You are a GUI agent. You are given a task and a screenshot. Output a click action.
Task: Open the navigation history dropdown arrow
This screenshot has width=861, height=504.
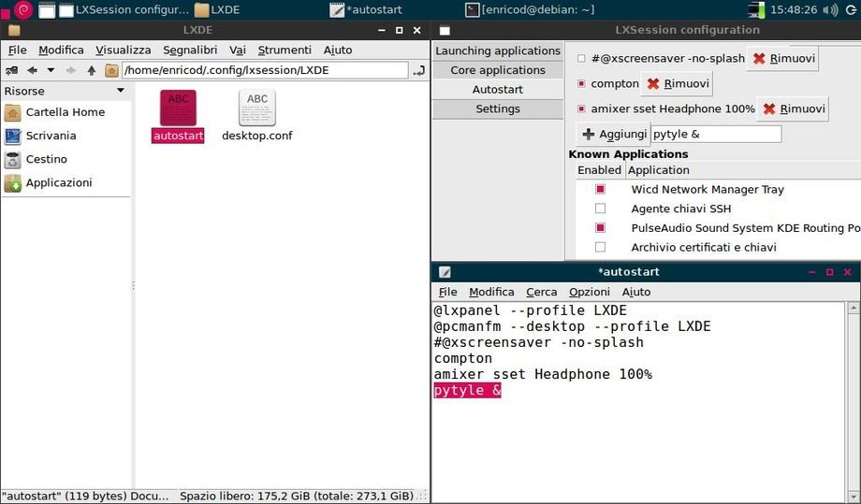pyautogui.click(x=51, y=70)
